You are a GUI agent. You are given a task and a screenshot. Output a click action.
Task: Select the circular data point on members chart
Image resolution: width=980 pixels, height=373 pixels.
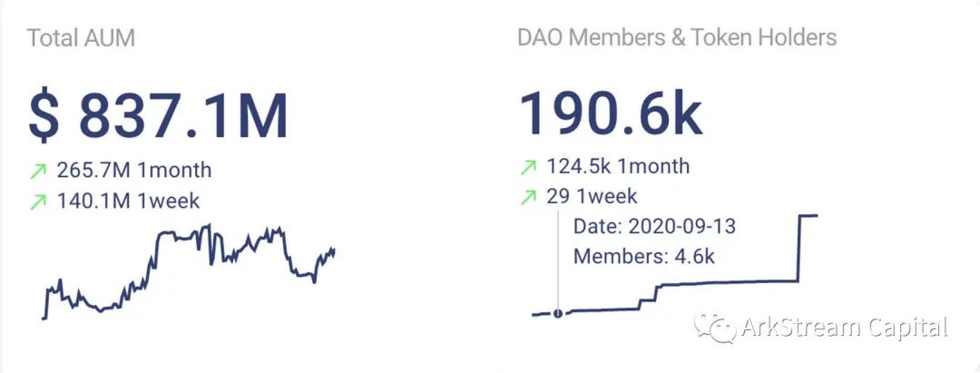tap(558, 313)
